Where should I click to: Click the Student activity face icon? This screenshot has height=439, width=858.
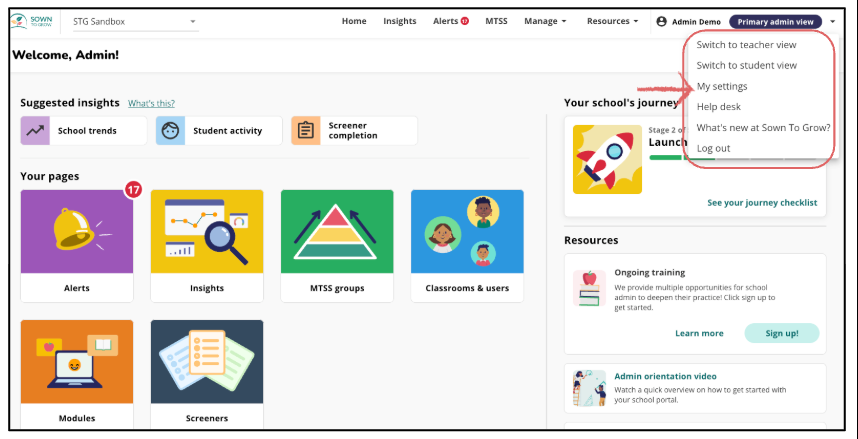tap(171, 130)
